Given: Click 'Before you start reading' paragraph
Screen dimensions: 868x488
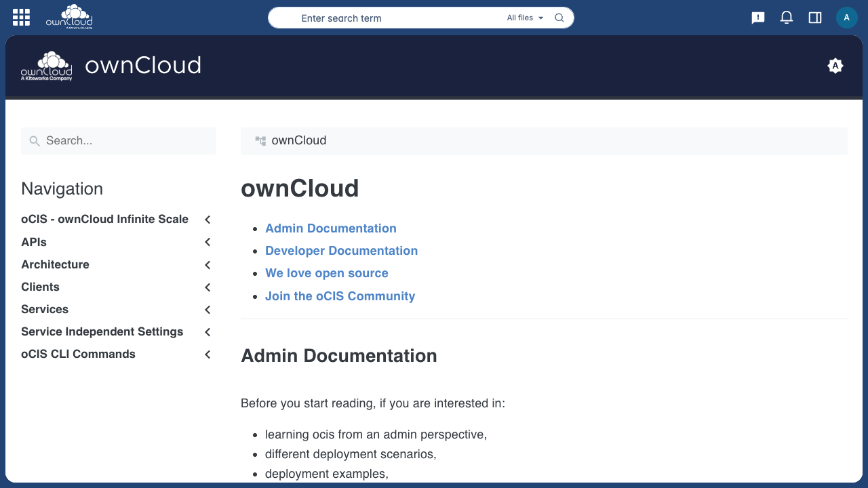Looking at the screenshot, I should coord(373,404).
